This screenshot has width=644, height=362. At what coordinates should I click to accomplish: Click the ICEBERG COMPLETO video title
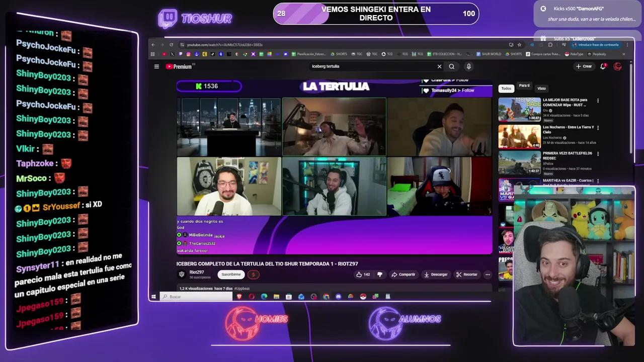coord(267,264)
